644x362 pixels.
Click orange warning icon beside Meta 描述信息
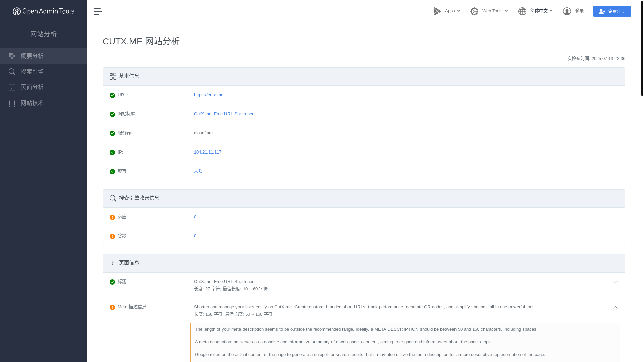[x=112, y=307]
